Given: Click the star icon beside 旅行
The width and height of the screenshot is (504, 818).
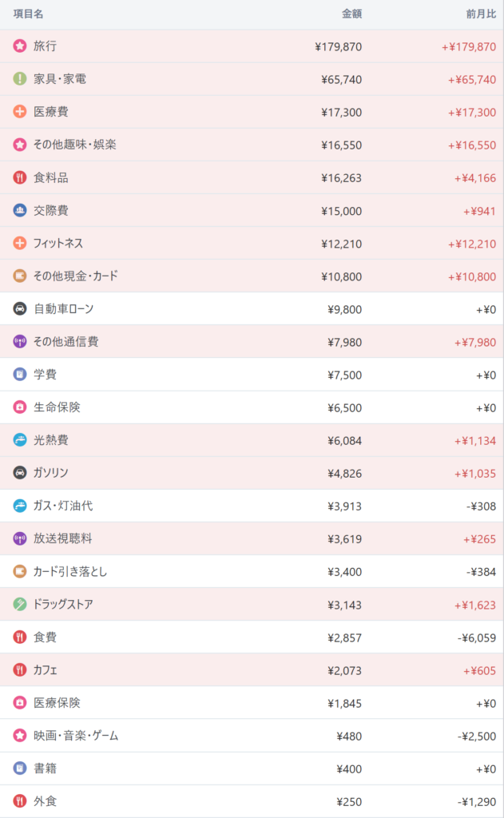Looking at the screenshot, I should (x=20, y=46).
